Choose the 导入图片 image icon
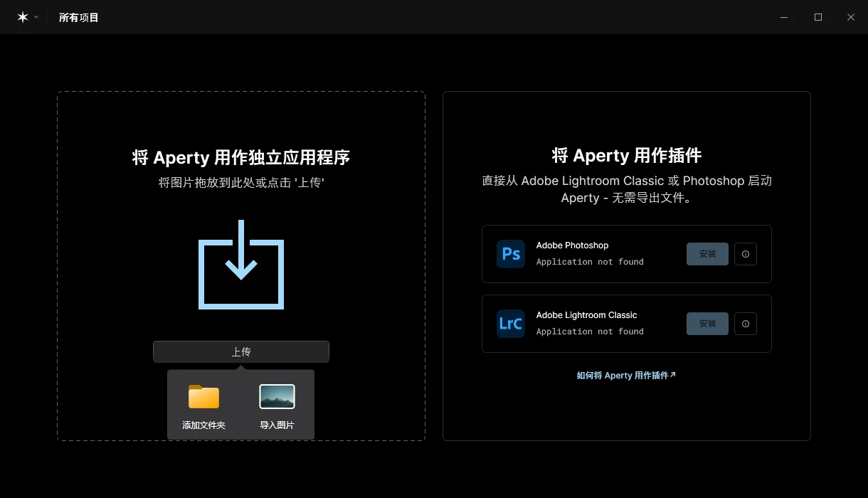This screenshot has width=868, height=498. 277,396
